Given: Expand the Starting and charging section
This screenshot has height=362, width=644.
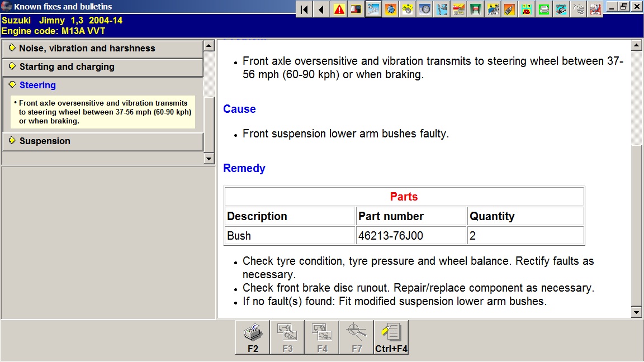Looking at the screenshot, I should pos(67,67).
